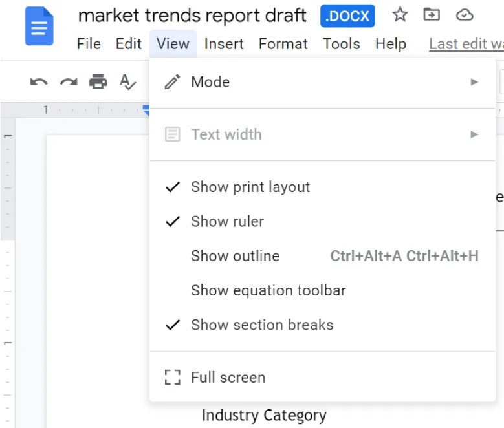Click the print icon
This screenshot has width=504, height=428.
[98, 81]
